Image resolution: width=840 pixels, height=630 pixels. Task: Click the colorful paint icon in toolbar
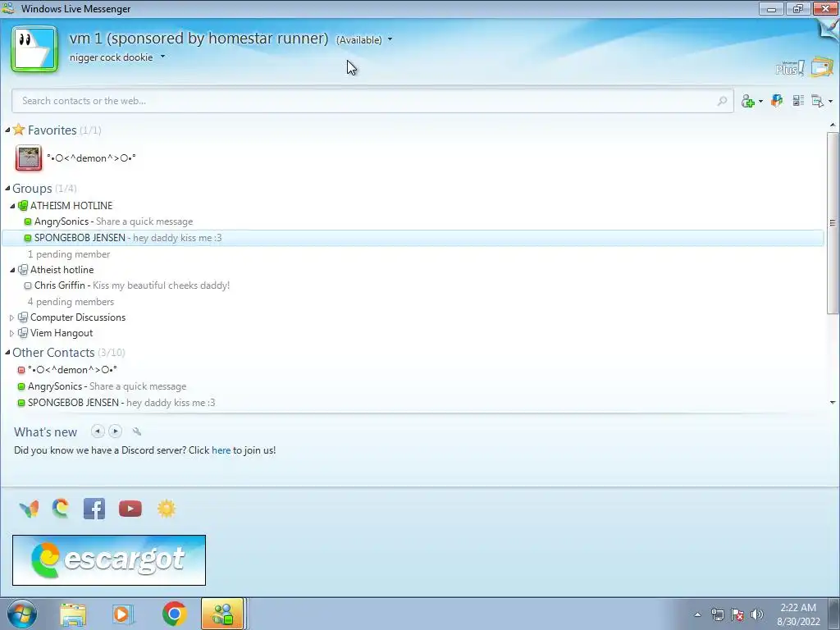[777, 100]
